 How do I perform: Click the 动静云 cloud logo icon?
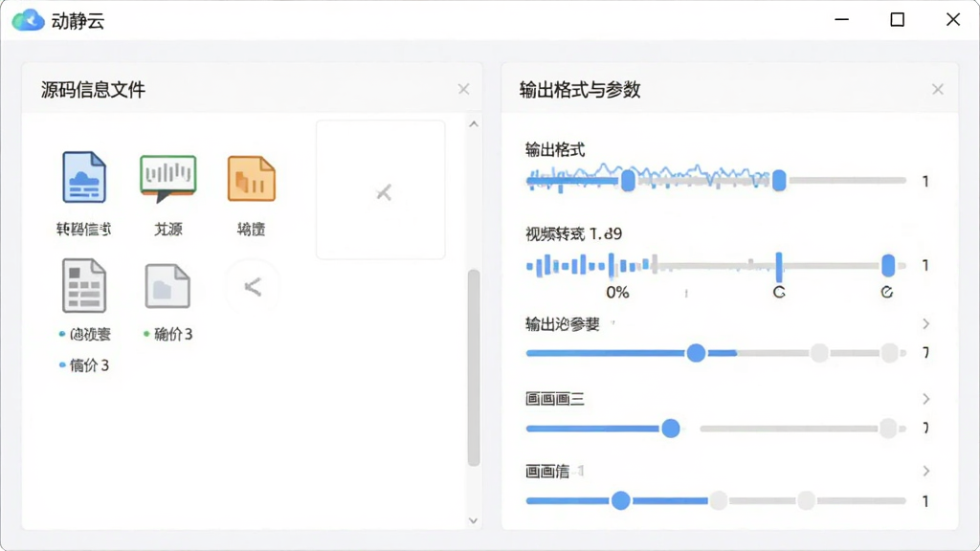[28, 20]
